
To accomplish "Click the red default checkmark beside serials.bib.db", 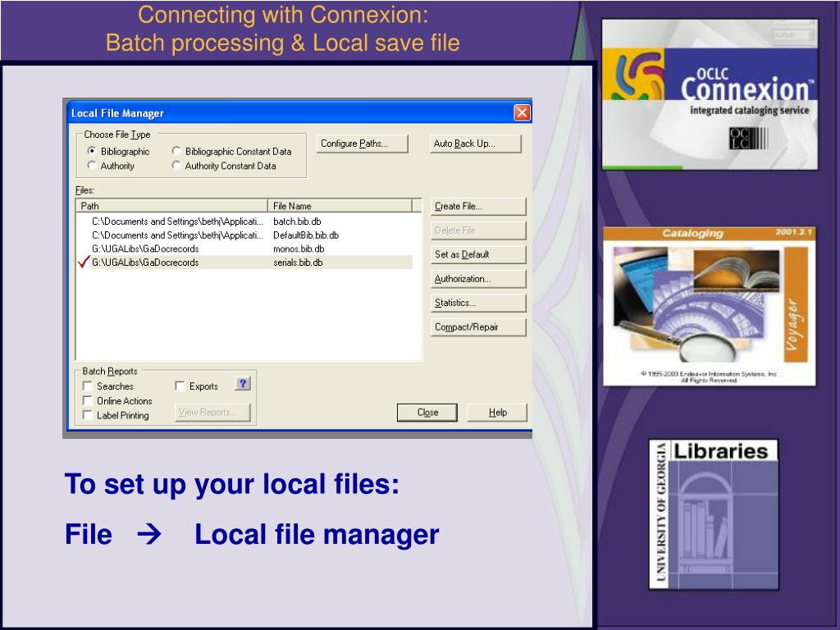I will (84, 262).
